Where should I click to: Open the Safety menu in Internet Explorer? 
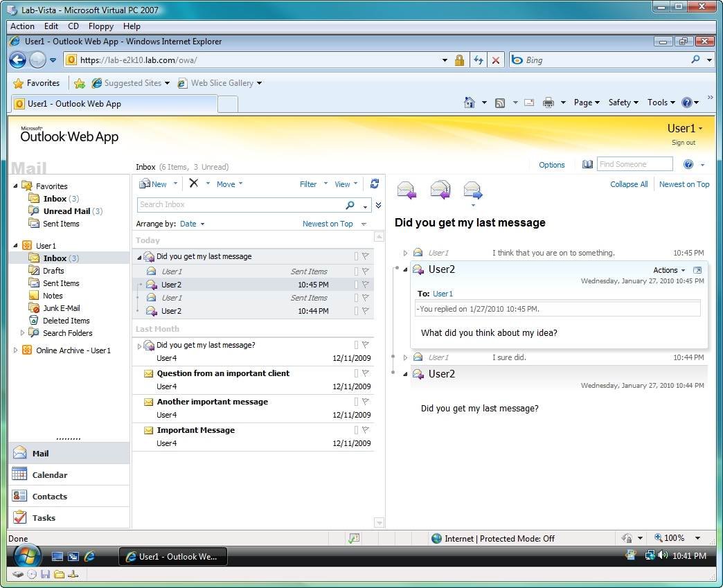[623, 103]
